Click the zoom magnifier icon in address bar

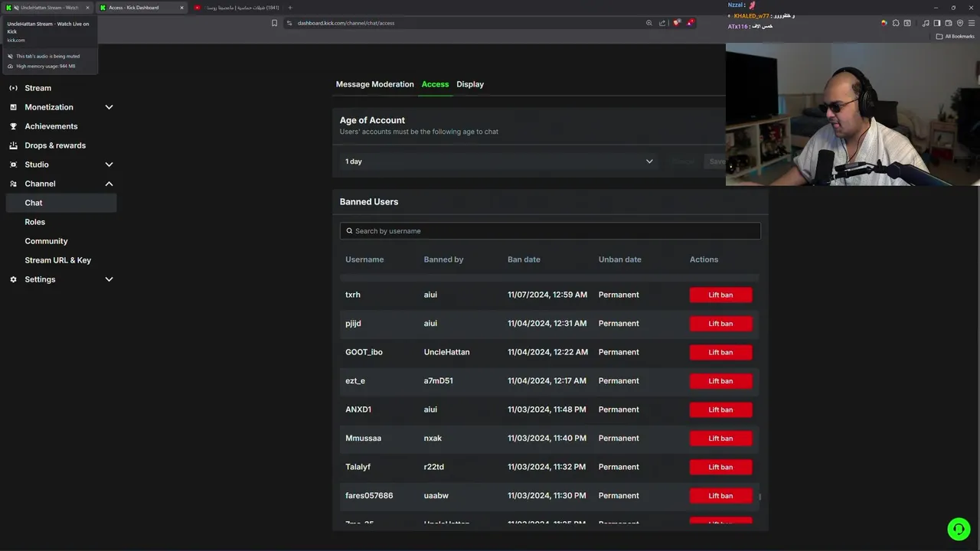coord(649,23)
